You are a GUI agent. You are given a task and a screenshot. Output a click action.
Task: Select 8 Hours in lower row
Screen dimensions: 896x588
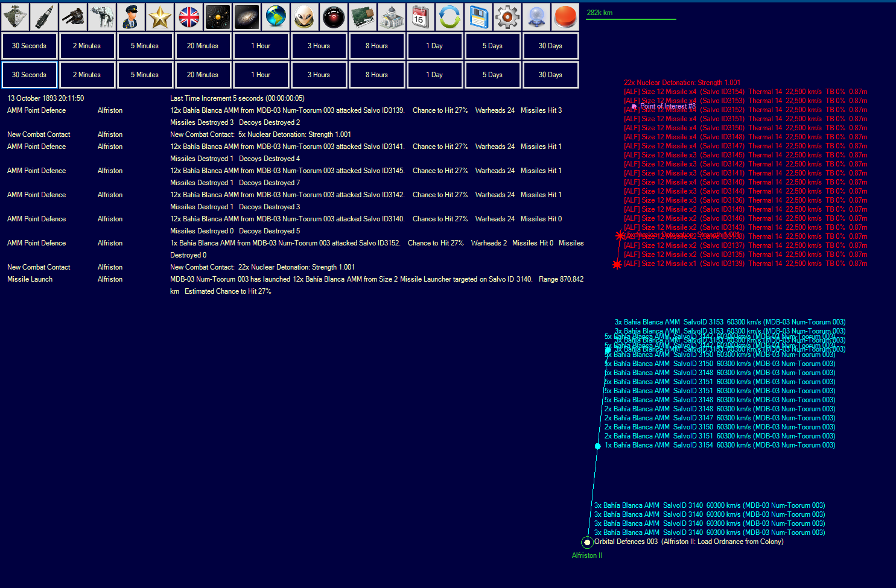click(377, 75)
